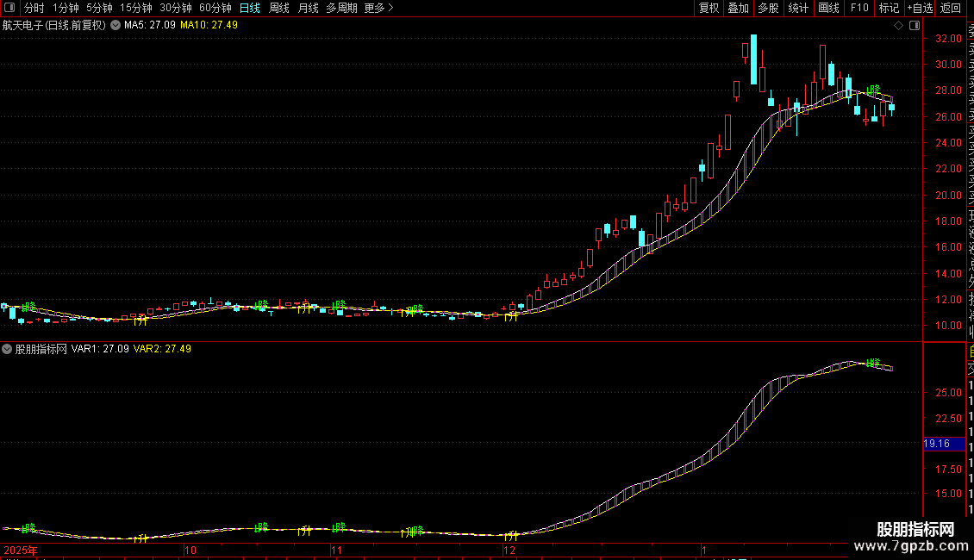Click the 10.00 price axis label
974x560 pixels.
[948, 326]
